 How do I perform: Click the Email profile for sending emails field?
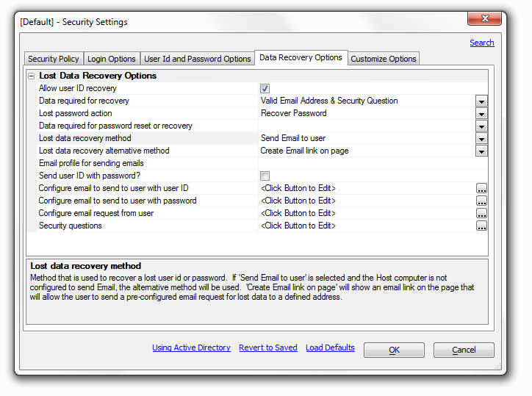pos(373,164)
